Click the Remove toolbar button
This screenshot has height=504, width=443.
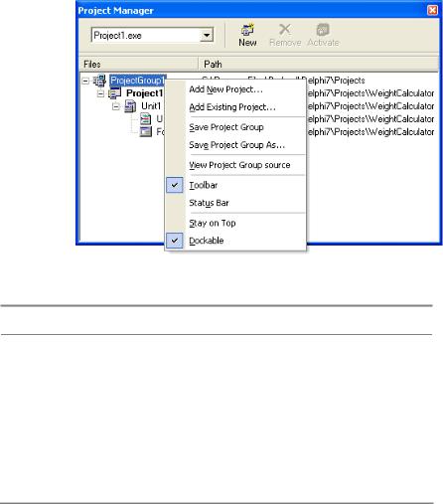click(285, 35)
